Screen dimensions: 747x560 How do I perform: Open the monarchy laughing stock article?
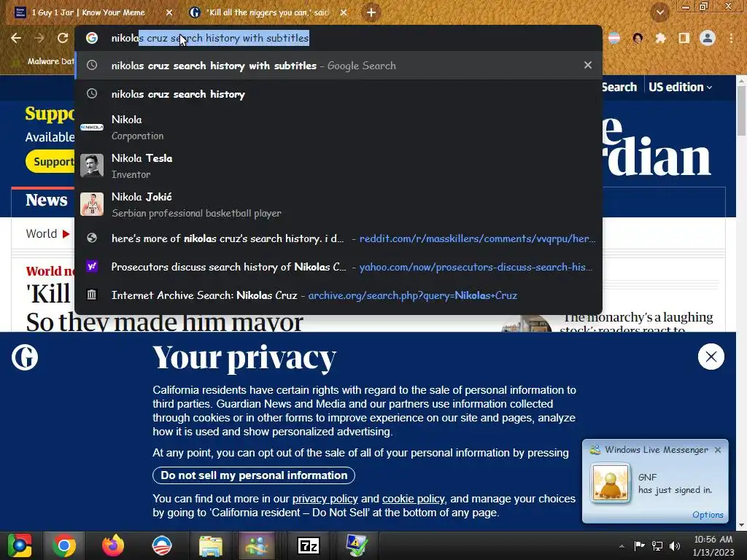pyautogui.click(x=638, y=323)
